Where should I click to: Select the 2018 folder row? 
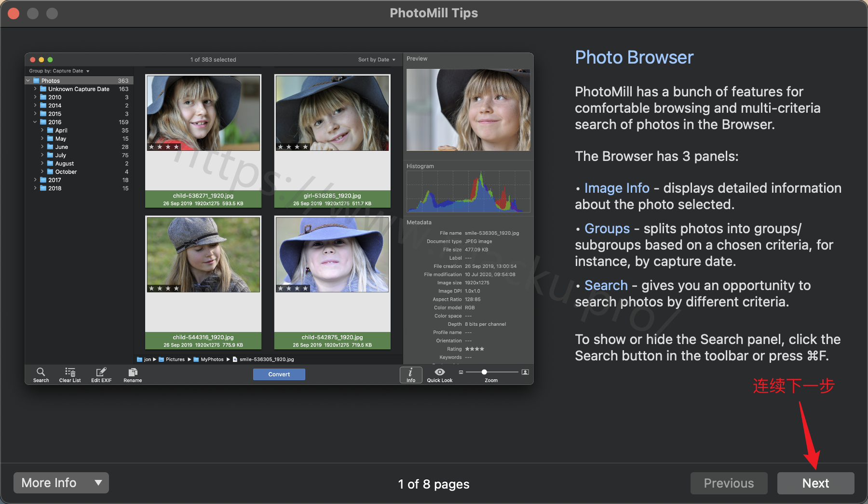[80, 188]
